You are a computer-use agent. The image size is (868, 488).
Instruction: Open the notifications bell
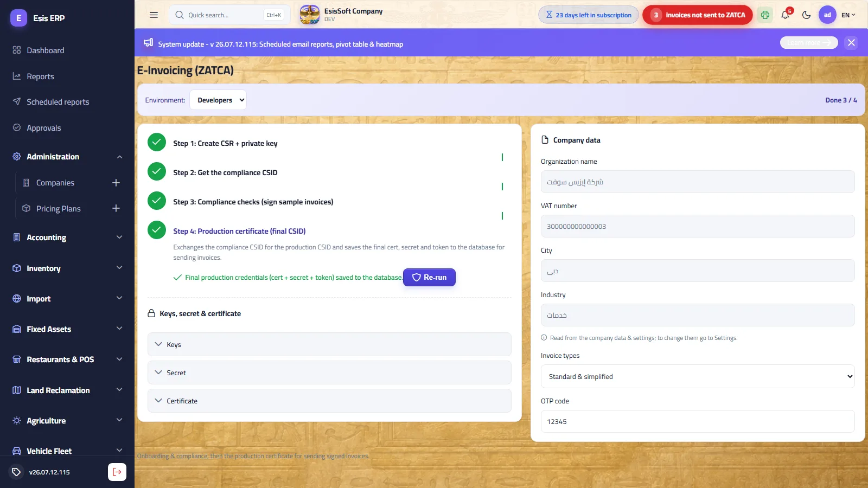786,15
